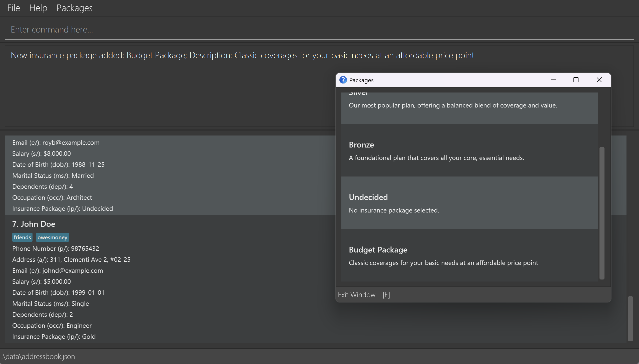The width and height of the screenshot is (639, 364).
Task: Open the File menu
Action: [x=14, y=8]
